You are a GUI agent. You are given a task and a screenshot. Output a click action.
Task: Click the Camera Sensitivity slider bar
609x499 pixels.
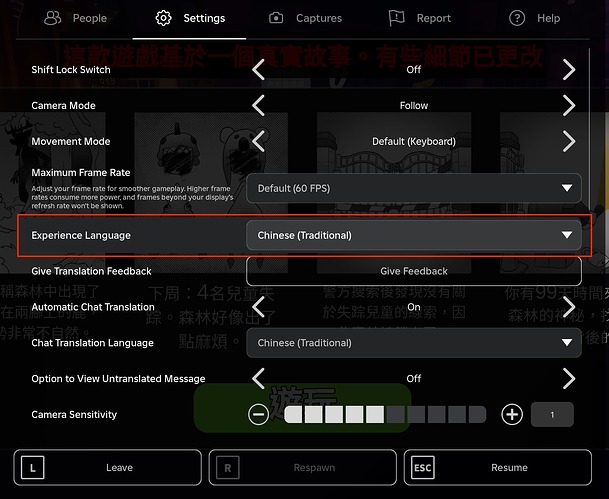[385, 414]
